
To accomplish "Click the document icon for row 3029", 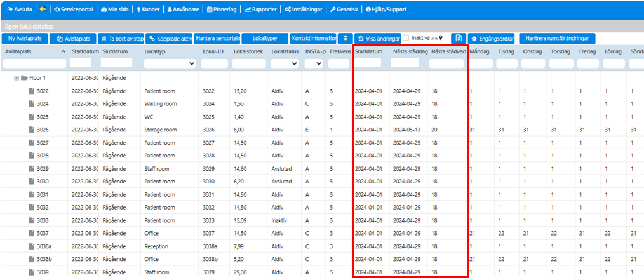I will pos(31,169).
